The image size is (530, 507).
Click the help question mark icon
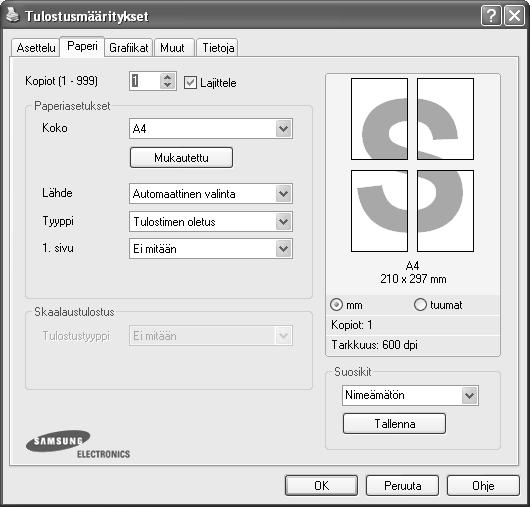(491, 16)
